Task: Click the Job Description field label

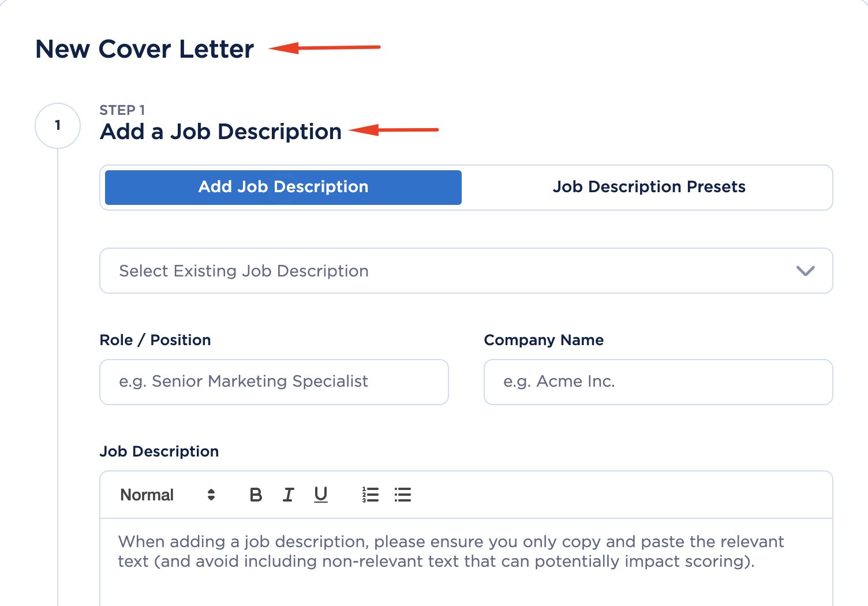Action: tap(159, 451)
